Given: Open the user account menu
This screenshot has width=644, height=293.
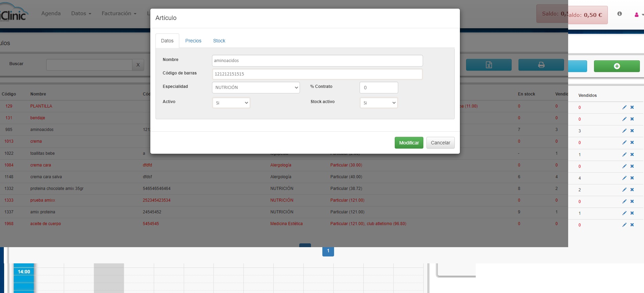Looking at the screenshot, I should point(639,15).
